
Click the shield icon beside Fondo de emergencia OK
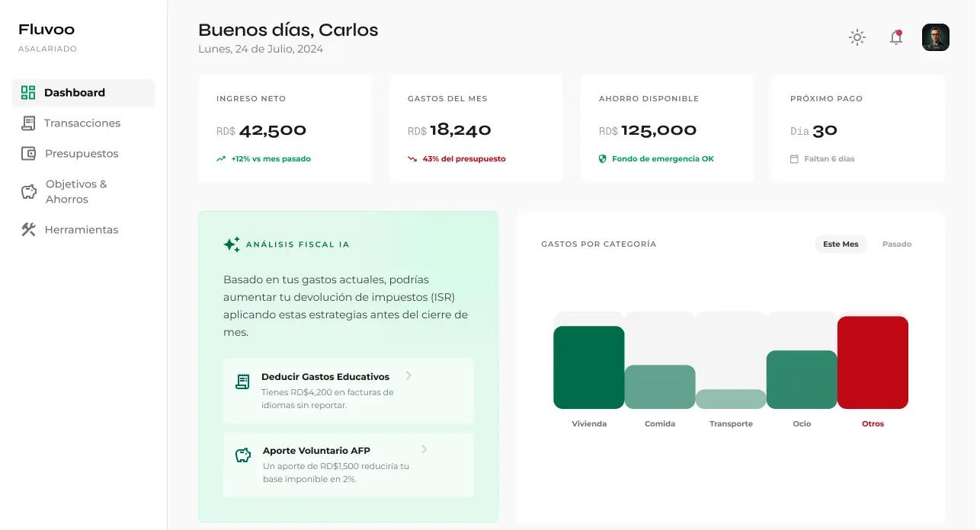pyautogui.click(x=604, y=159)
